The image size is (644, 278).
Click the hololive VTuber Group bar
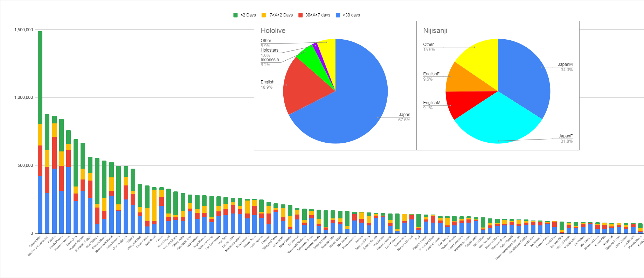point(47,174)
